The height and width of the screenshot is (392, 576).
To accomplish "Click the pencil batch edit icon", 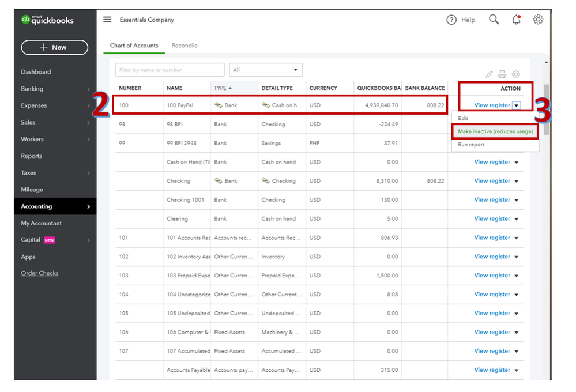I will pos(489,74).
